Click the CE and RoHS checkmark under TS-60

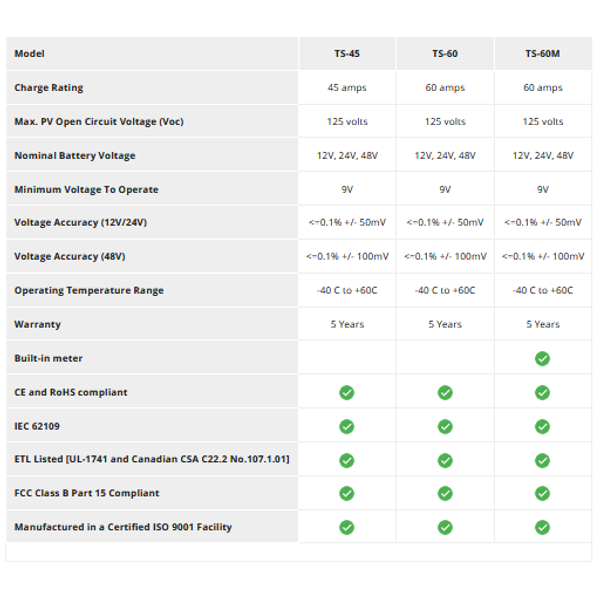445,393
